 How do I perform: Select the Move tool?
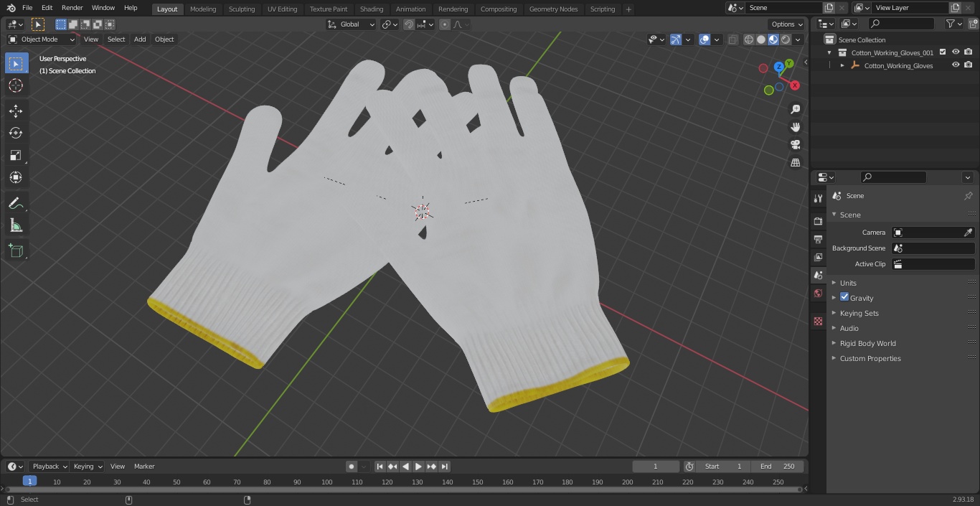pyautogui.click(x=16, y=111)
